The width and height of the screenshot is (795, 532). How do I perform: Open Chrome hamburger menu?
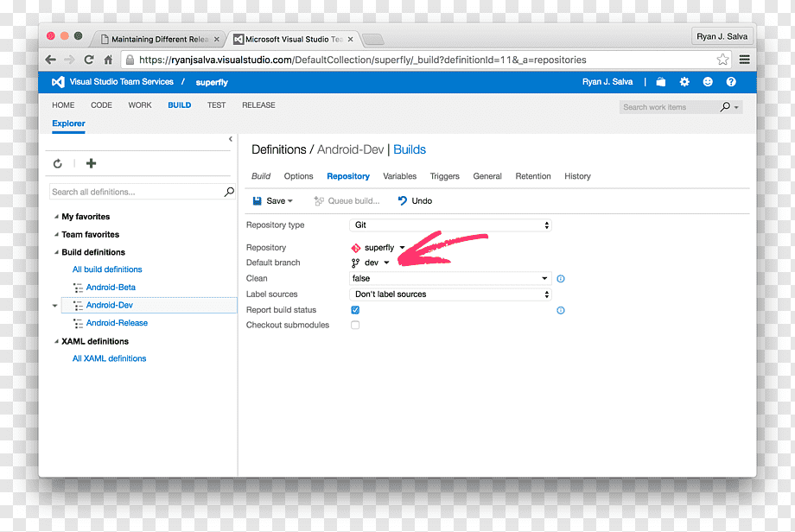click(x=744, y=60)
